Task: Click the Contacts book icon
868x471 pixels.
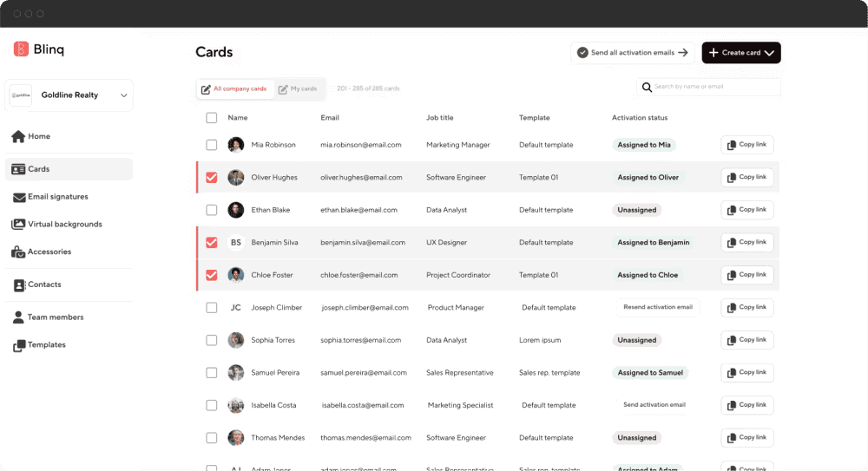Action: (19, 285)
